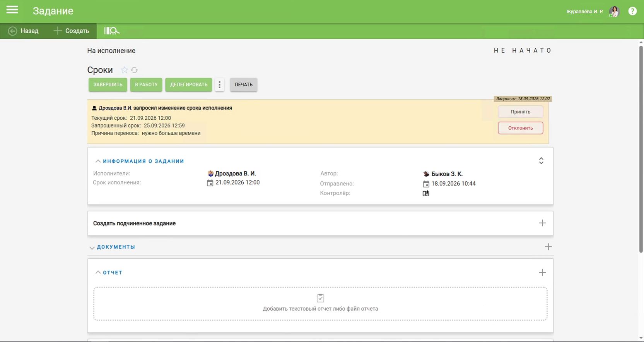Click the Контролёр book icon
644x342 pixels.
[426, 193]
